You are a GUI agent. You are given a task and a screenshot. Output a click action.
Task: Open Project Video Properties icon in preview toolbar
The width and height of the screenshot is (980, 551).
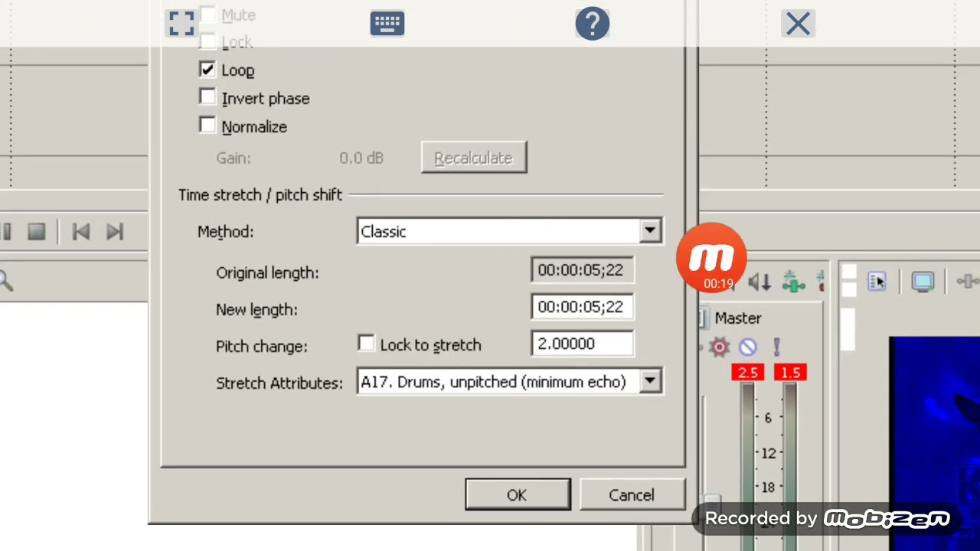pyautogui.click(x=877, y=282)
